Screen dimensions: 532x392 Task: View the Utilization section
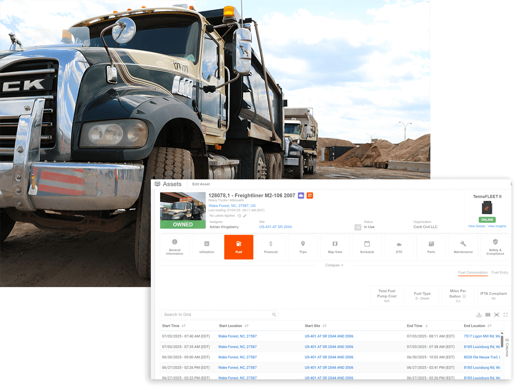(207, 247)
